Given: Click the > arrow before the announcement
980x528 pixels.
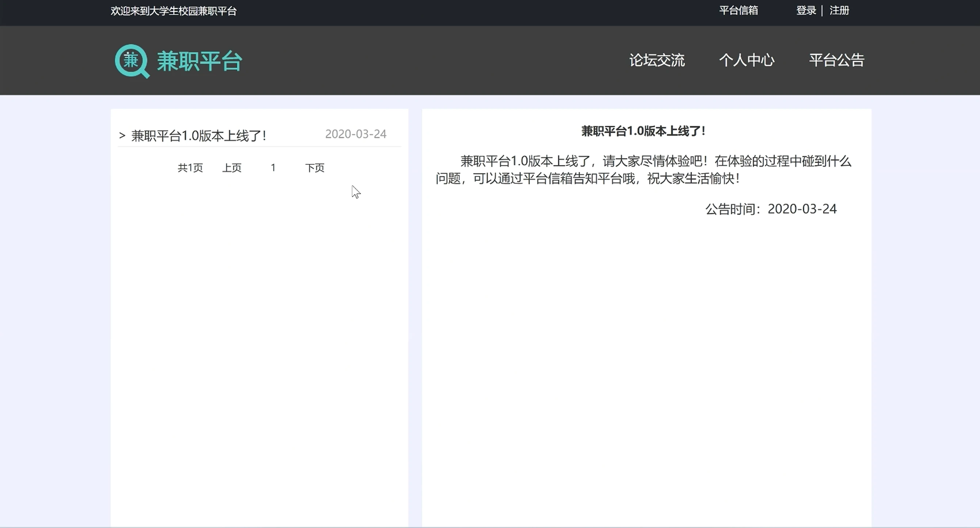Looking at the screenshot, I should tap(122, 135).
